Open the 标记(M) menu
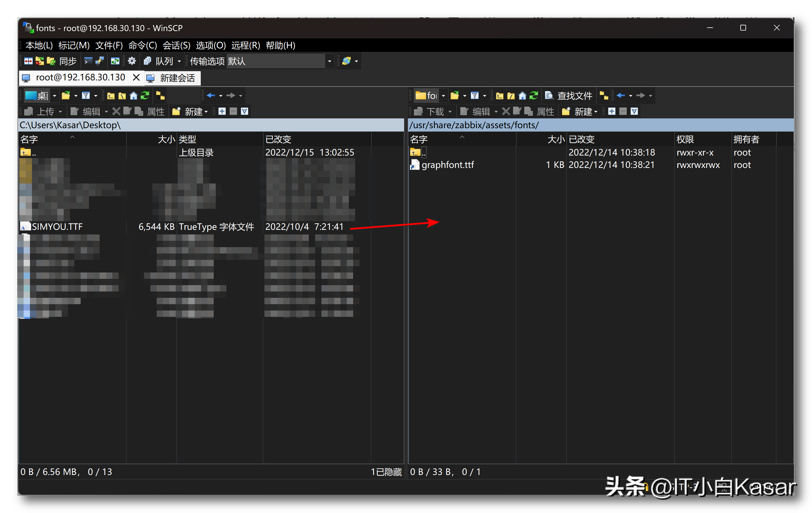Image resolution: width=812 pixels, height=513 pixels. pyautogui.click(x=74, y=45)
